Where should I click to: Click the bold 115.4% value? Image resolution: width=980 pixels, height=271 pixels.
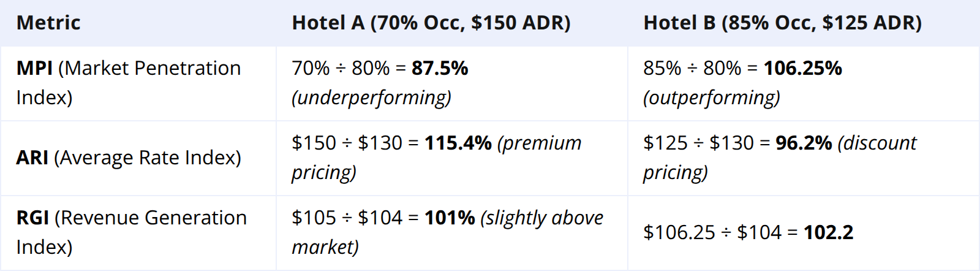click(458, 143)
